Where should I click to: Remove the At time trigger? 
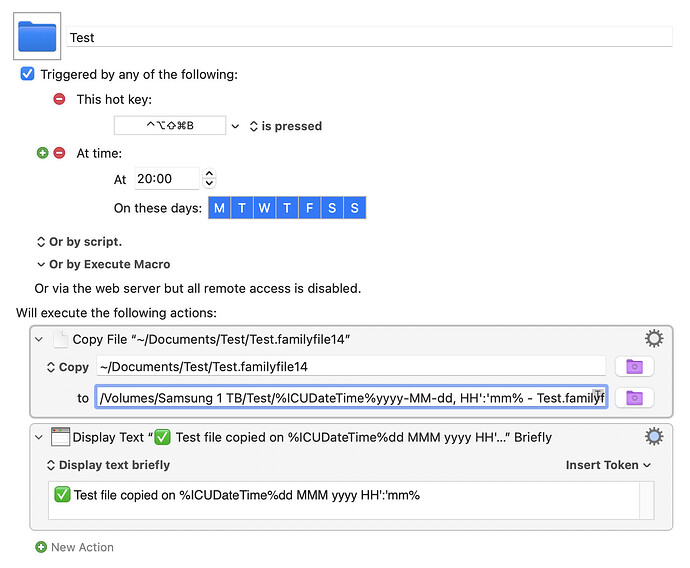click(59, 153)
